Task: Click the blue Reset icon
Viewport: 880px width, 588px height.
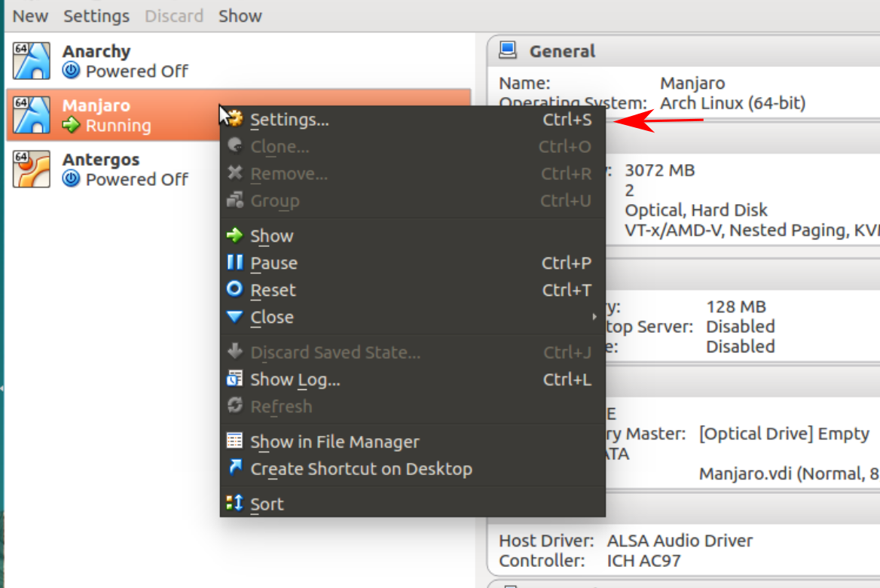Action: point(235,290)
